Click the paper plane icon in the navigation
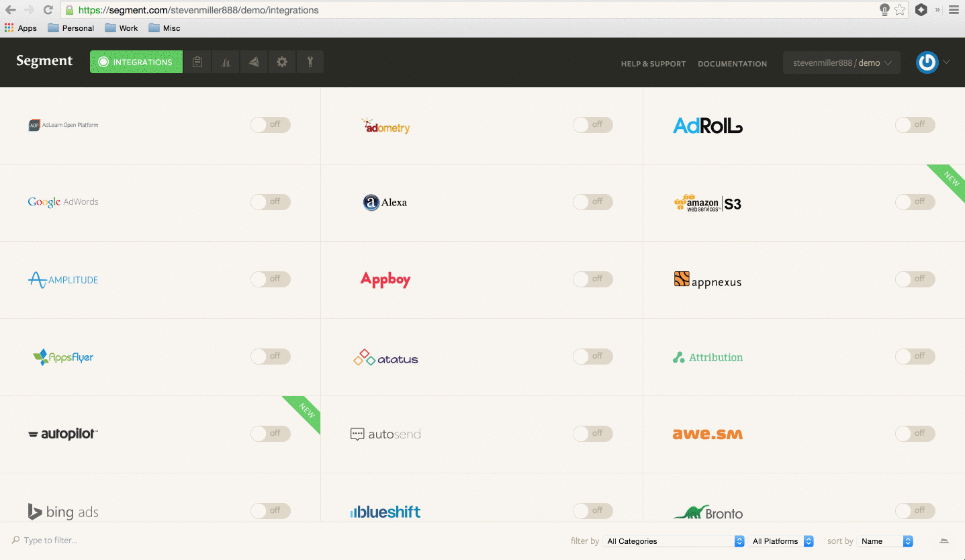Screen dimensions: 965x560 tap(254, 62)
